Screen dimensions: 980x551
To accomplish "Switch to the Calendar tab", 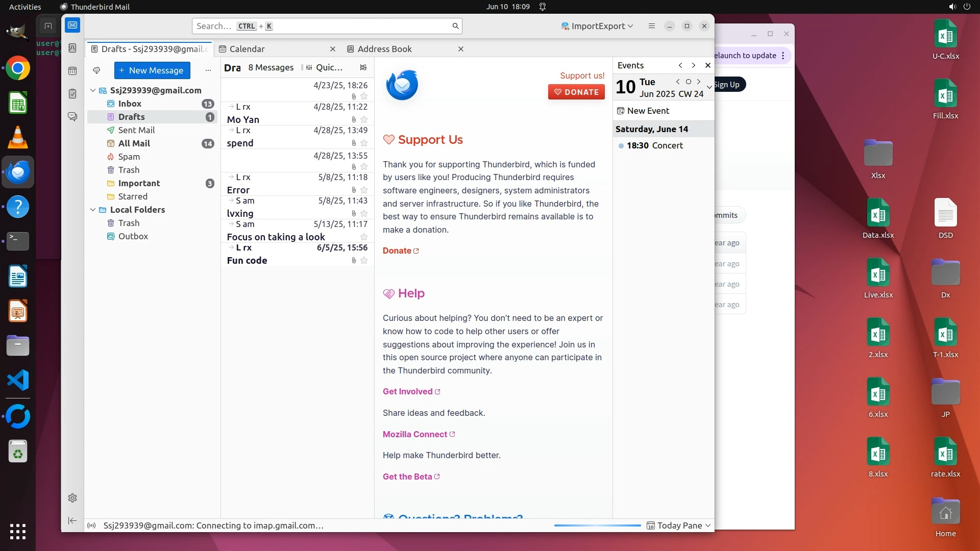I will point(247,49).
